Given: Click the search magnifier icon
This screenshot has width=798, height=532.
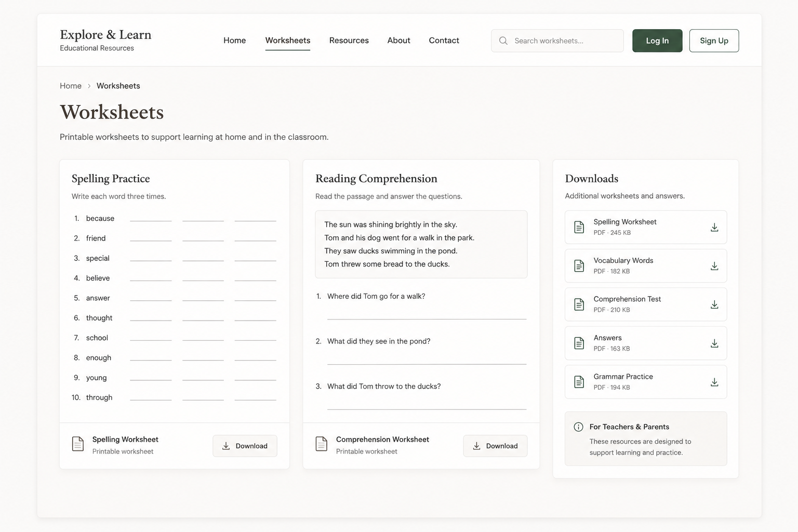Looking at the screenshot, I should [x=503, y=41].
